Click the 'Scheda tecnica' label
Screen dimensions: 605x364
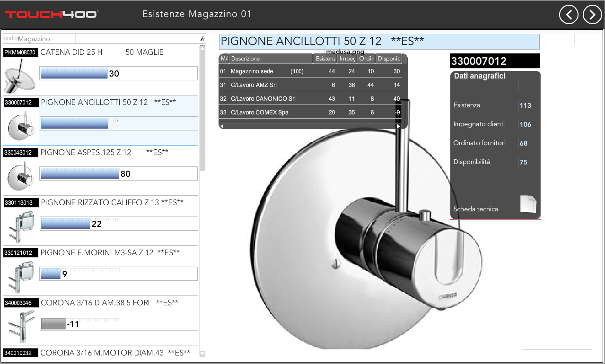pos(475,209)
